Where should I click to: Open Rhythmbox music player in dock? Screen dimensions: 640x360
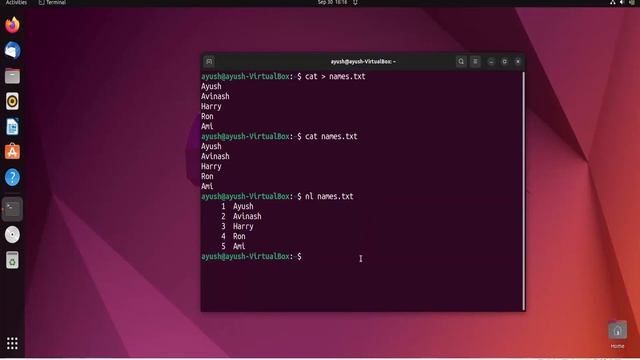coord(12,101)
